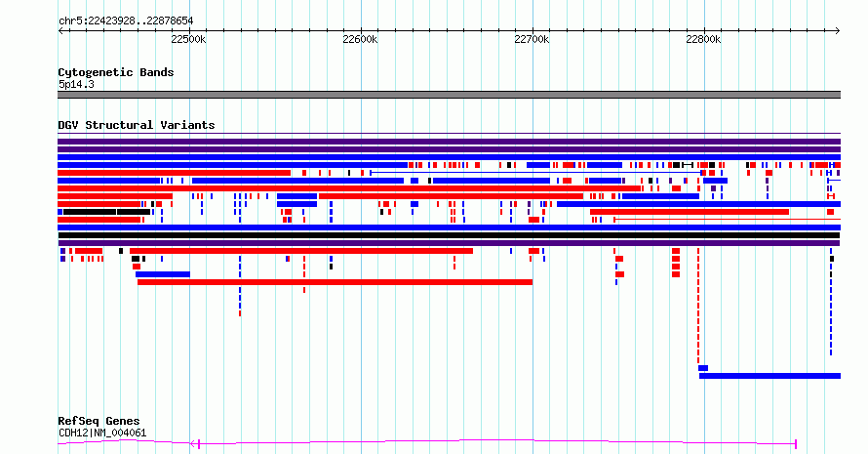Select the long blue variant bar at bottom right

coord(770,376)
